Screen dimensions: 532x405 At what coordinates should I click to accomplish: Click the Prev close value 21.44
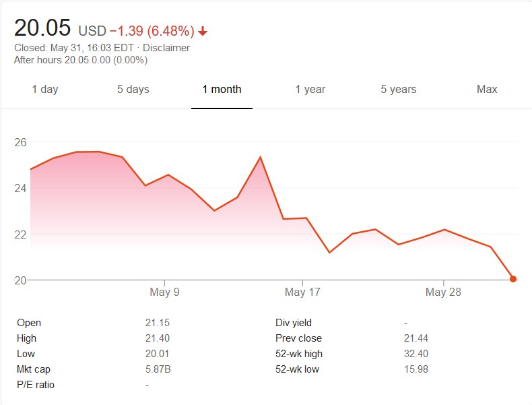click(x=416, y=338)
